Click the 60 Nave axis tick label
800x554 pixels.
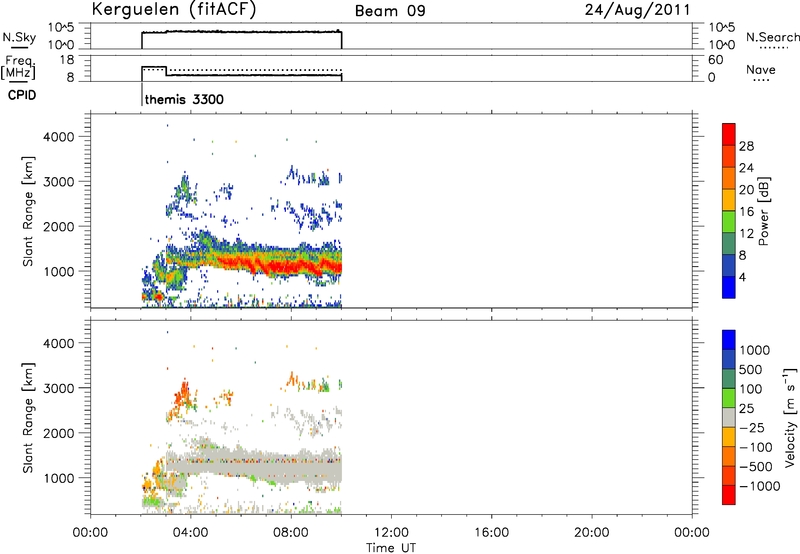715,60
